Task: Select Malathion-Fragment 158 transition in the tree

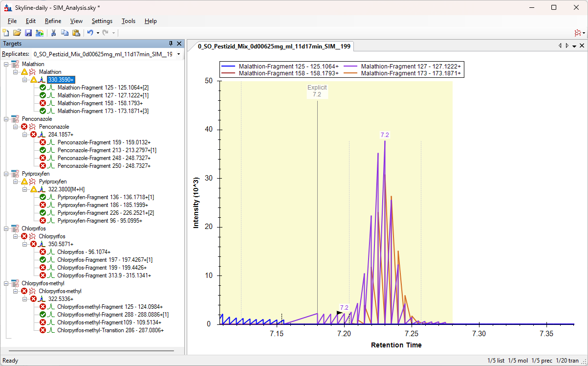Action: [100, 103]
